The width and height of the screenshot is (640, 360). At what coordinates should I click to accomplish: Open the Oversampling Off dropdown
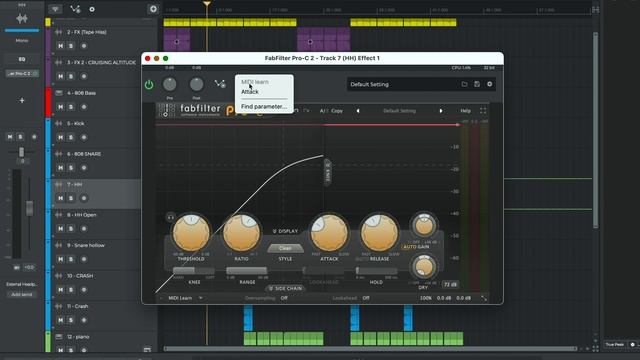[284, 298]
